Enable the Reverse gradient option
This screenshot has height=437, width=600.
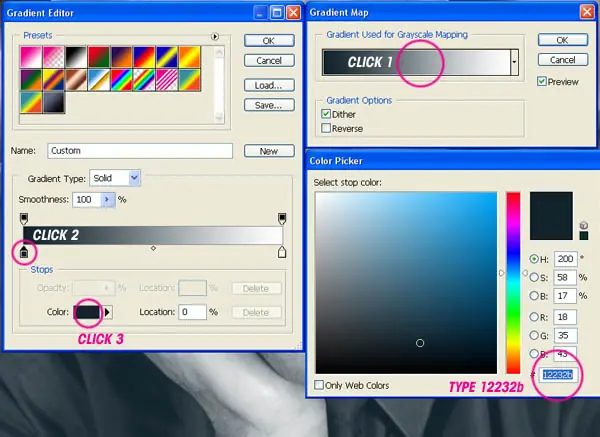[326, 128]
